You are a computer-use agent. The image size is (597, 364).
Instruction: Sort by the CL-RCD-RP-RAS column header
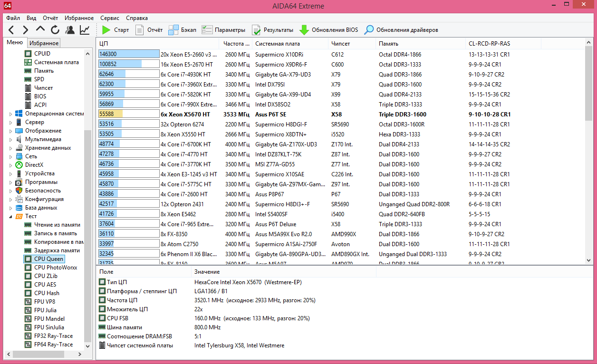tap(503, 43)
